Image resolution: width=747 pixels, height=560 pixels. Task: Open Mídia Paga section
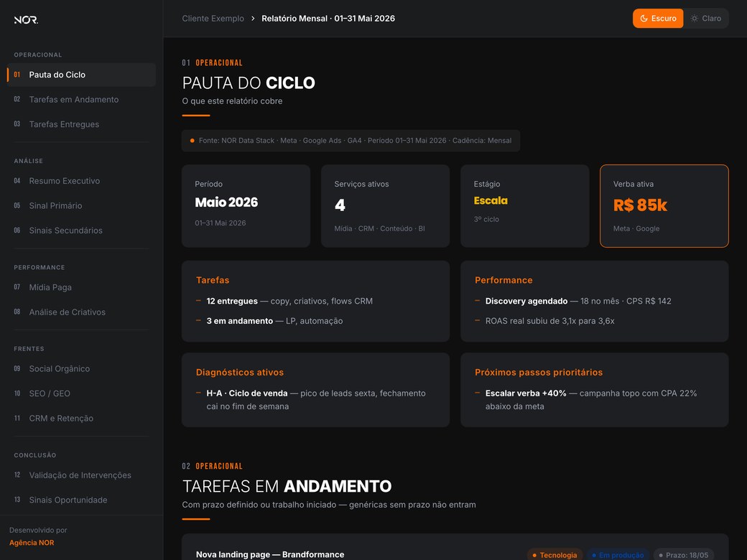[81, 287]
